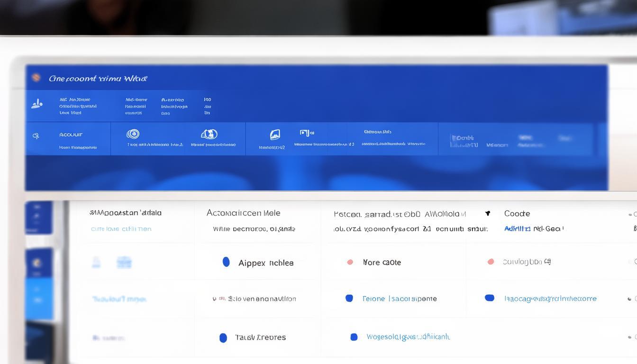Viewport: 637px width, 364px height.
Task: Click the circular target icon in blue toolbar
Action: pyautogui.click(x=133, y=134)
